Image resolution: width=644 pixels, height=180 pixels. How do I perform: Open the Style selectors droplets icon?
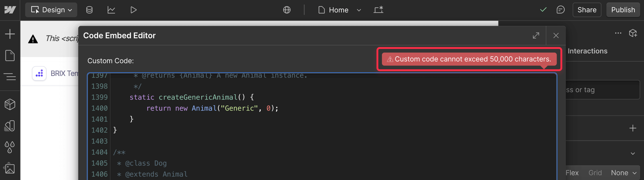coord(10,147)
